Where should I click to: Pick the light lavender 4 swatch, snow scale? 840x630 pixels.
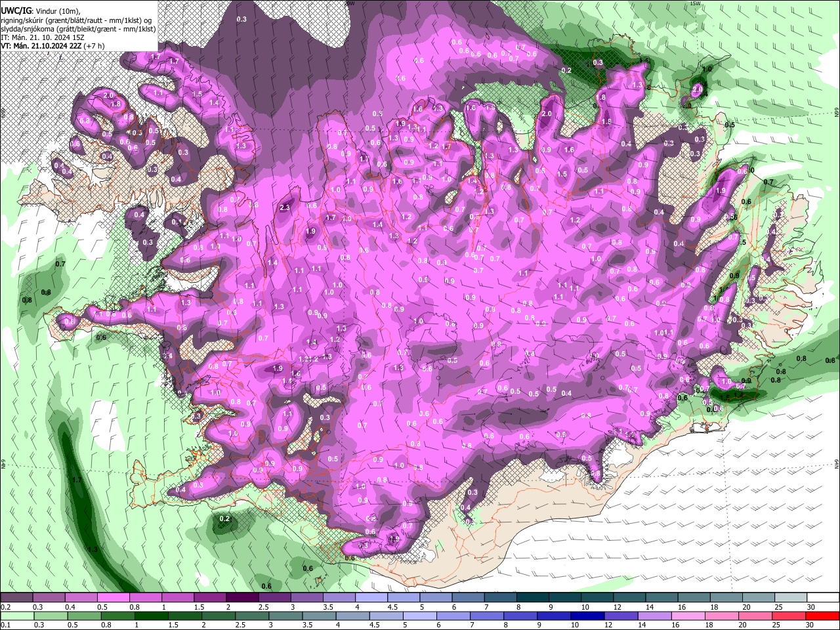pyautogui.click(x=371, y=598)
